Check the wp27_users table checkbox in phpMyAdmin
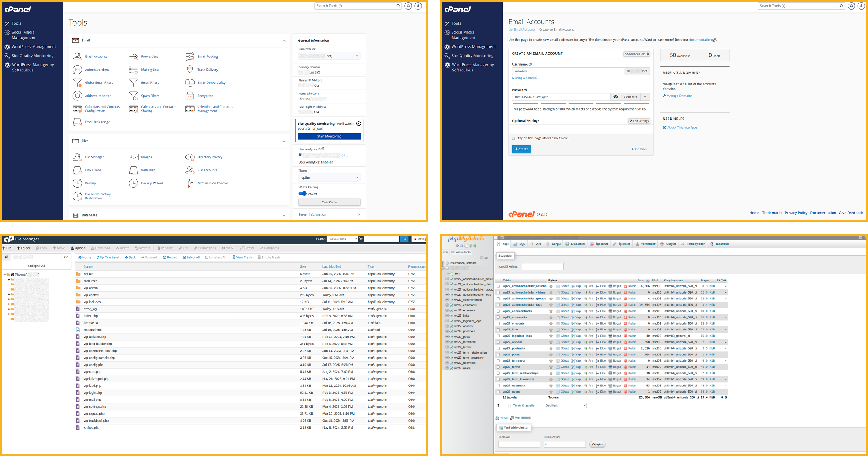 pyautogui.click(x=498, y=392)
